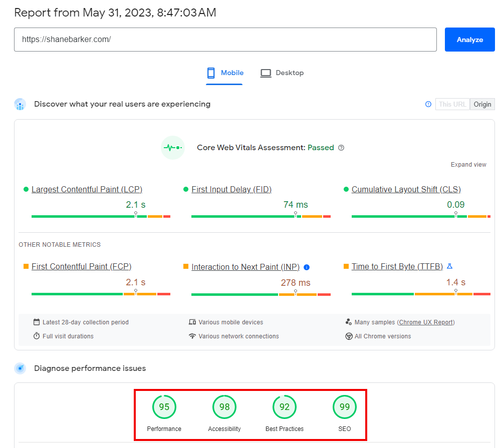
Task: Click the blue info icon beside INP
Action: (307, 267)
